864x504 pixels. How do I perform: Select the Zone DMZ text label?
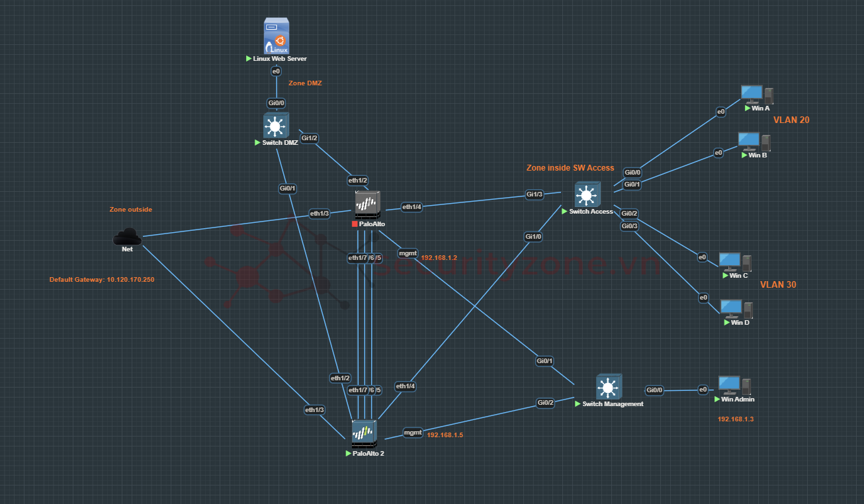click(x=305, y=83)
